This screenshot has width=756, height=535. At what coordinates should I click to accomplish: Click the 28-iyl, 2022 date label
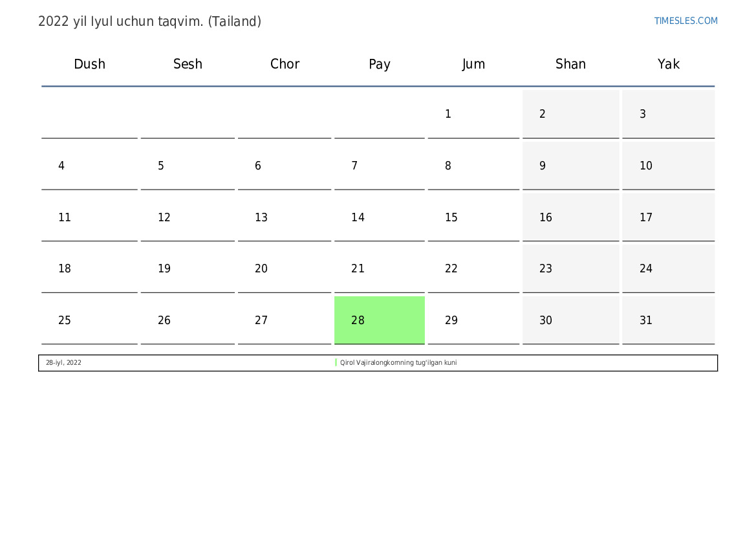pos(63,363)
